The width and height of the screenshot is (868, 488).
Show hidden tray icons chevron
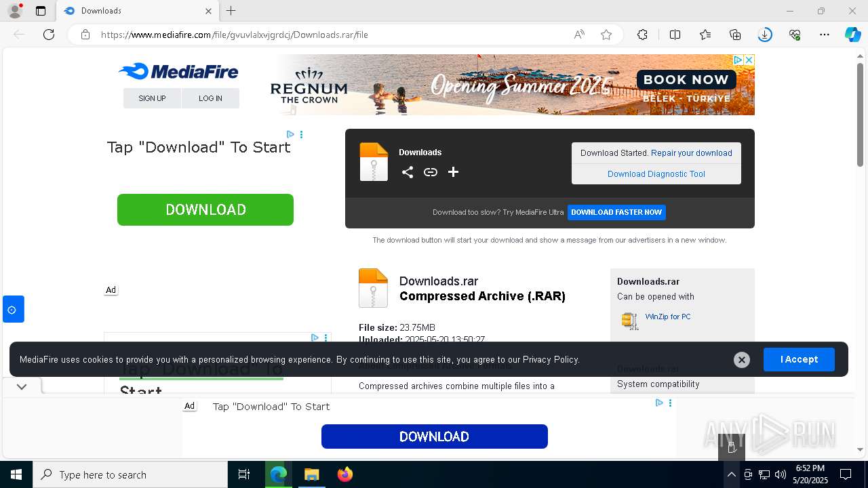point(731,474)
